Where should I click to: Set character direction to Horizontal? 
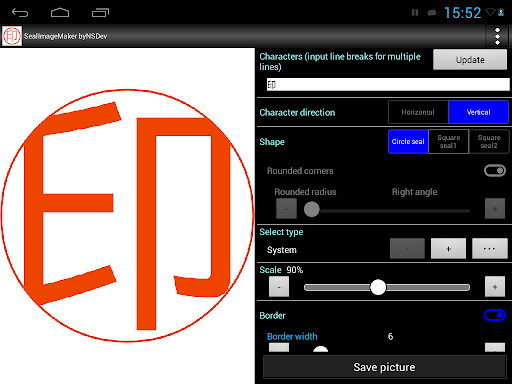click(x=418, y=112)
